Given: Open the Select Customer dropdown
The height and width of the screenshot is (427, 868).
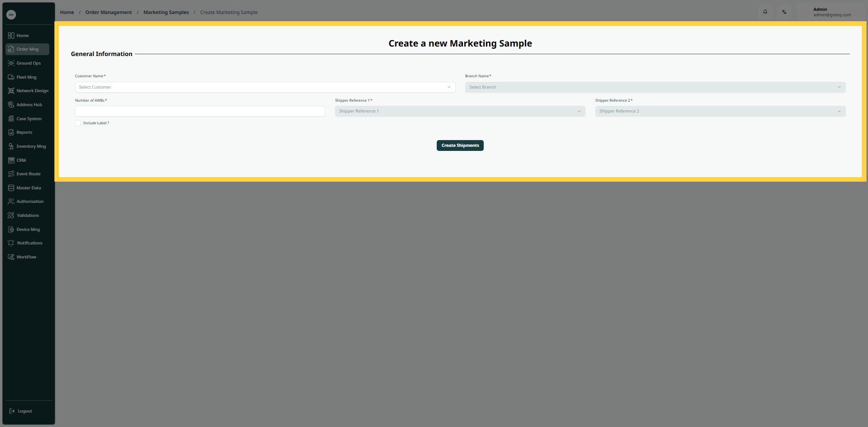Looking at the screenshot, I should [x=265, y=87].
